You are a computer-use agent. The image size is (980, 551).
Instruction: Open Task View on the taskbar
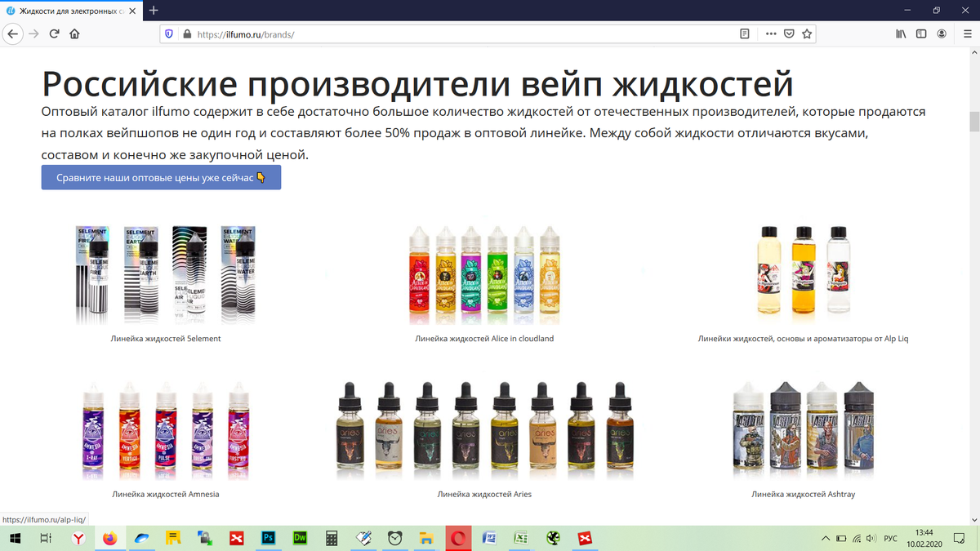pyautogui.click(x=47, y=538)
